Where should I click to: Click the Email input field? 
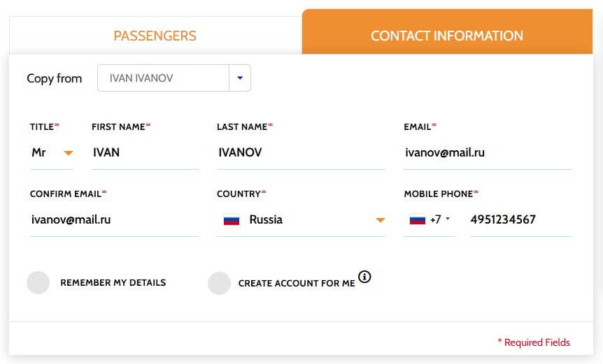pos(488,153)
